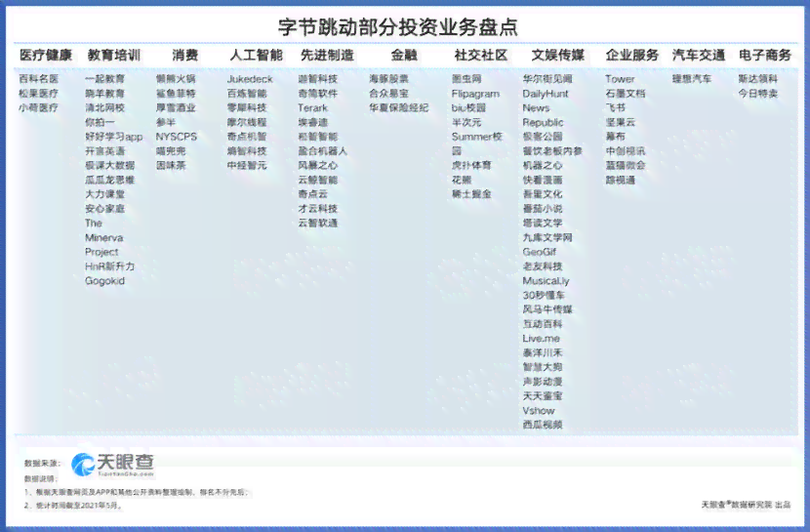Click the 天眼查数据研究院 出品 credit
Viewport: 810px width, 532px height.
point(746,505)
